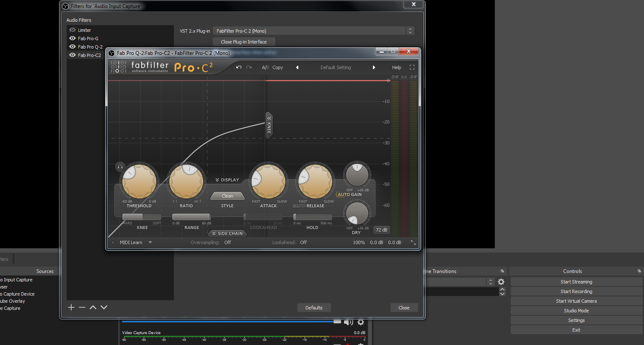The image size is (644, 345).
Task: Move selected filter down in the list
Action: pyautogui.click(x=104, y=307)
